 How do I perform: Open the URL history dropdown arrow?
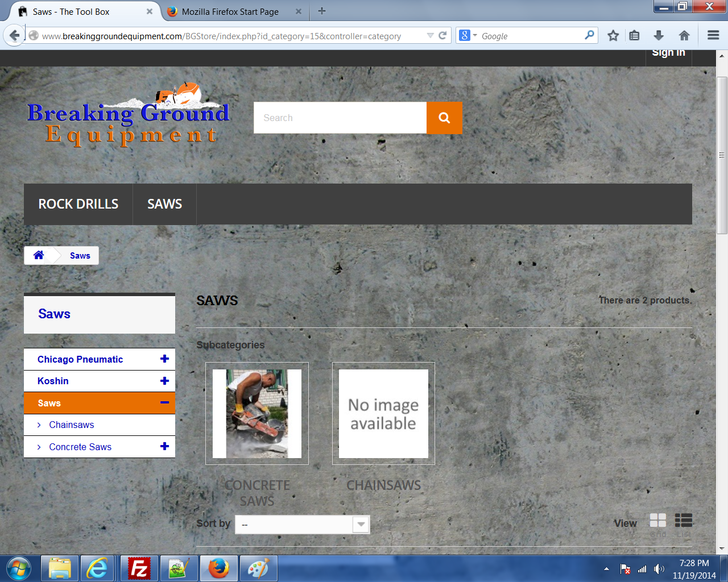[431, 35]
